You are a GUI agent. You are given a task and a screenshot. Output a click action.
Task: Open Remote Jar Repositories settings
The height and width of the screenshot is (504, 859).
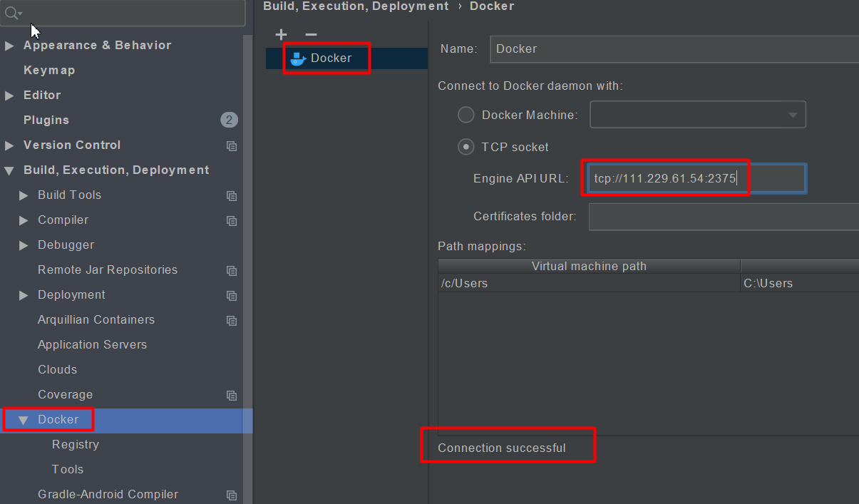pos(108,269)
